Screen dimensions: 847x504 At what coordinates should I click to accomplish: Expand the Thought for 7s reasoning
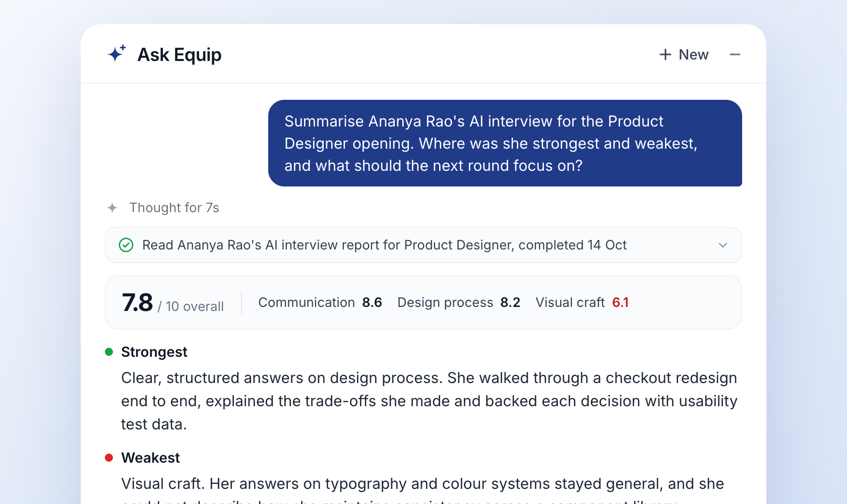pos(174,208)
